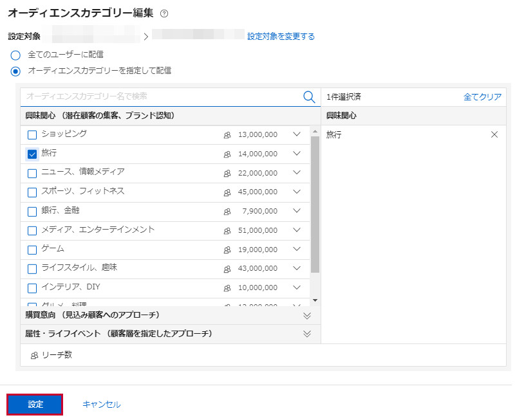This screenshot has height=420, width=526.
Task: Expand the 購買意向 section
Action: tap(307, 315)
